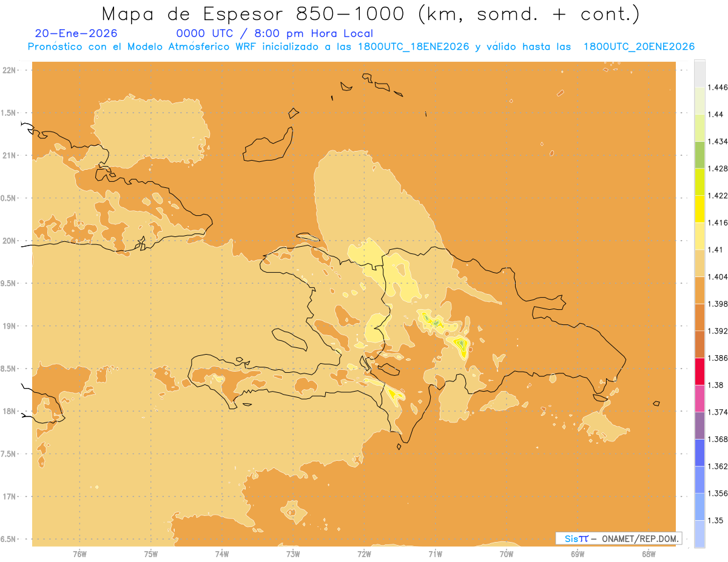Click the 73W longitude axis label
728x562 pixels.
[293, 554]
